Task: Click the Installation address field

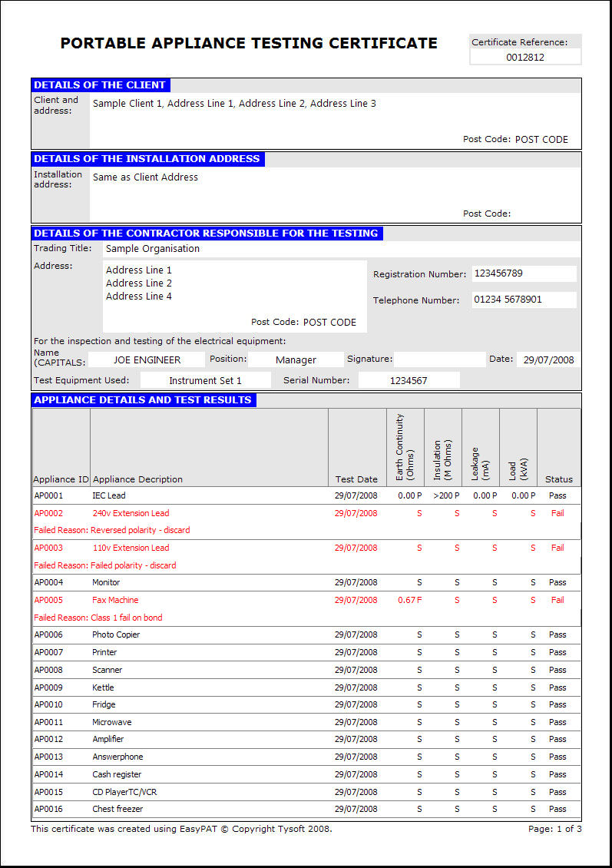Action: click(x=335, y=194)
